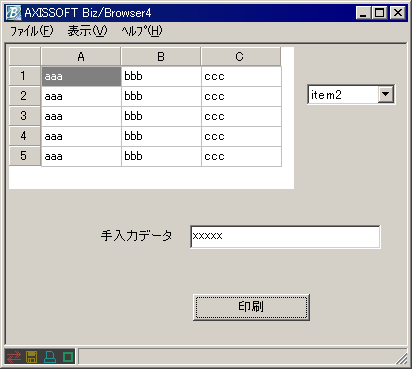The image size is (412, 369).
Task: Click the red transfer arrows status icon
Action: (x=14, y=357)
